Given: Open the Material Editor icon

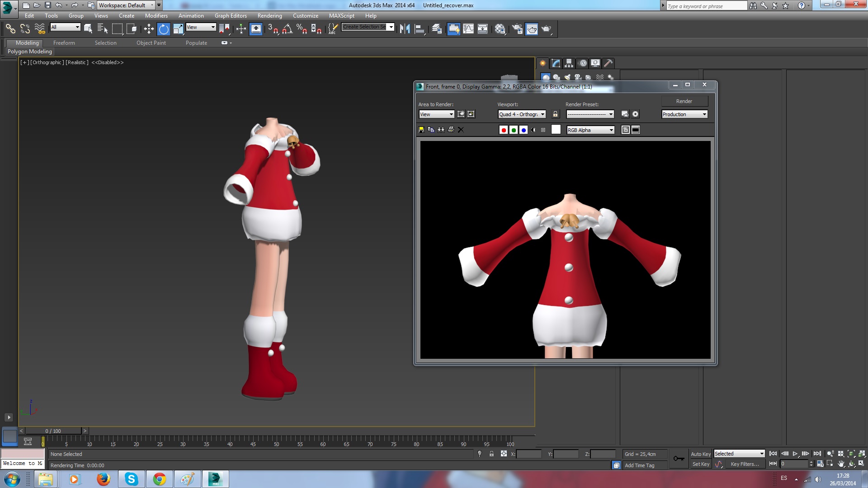Looking at the screenshot, I should click(x=500, y=29).
